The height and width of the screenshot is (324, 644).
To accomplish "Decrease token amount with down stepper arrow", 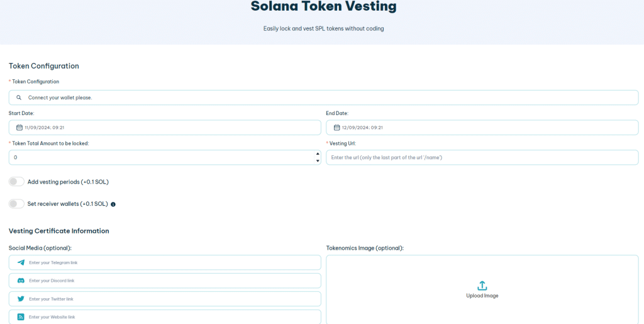I will [x=318, y=161].
